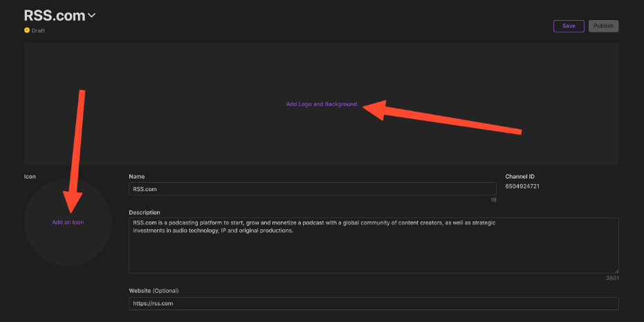644x322 pixels.
Task: Click the yellow Draft status icon
Action: [x=27, y=30]
